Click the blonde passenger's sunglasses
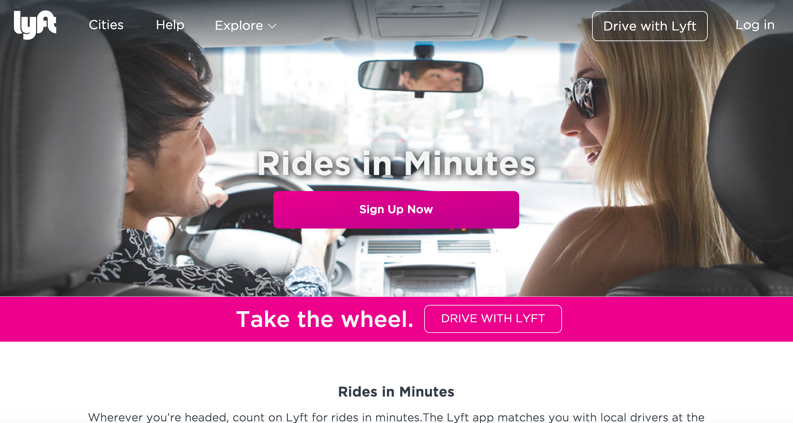 pyautogui.click(x=583, y=97)
